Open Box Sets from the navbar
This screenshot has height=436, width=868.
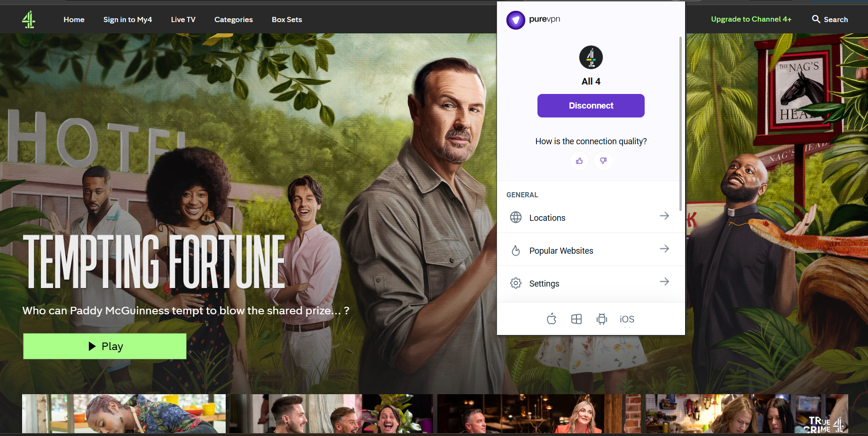(286, 20)
